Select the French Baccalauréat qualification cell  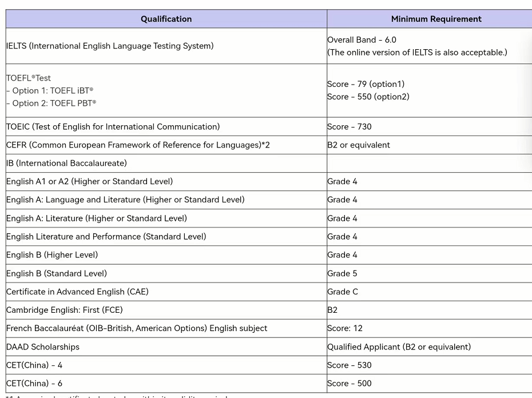pos(137,328)
